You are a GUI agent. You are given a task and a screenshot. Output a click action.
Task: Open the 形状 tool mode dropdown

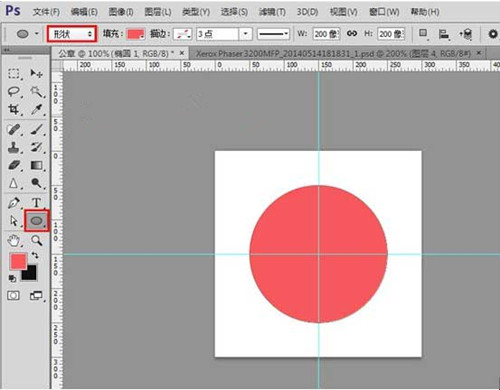tap(72, 34)
